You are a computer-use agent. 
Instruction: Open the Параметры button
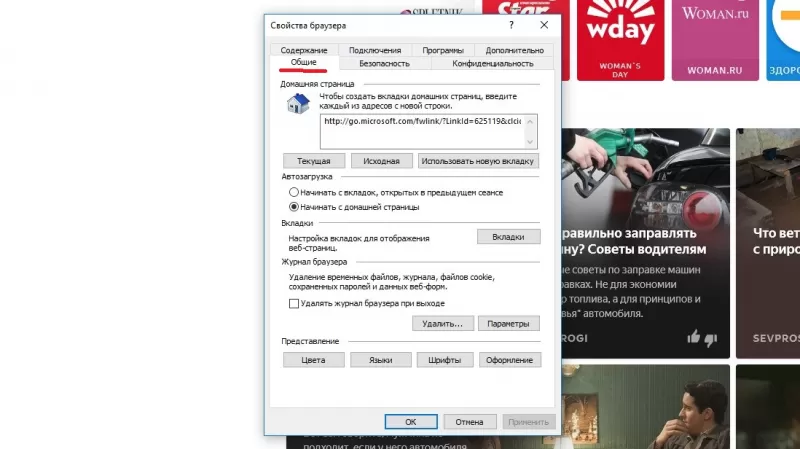[x=509, y=323]
